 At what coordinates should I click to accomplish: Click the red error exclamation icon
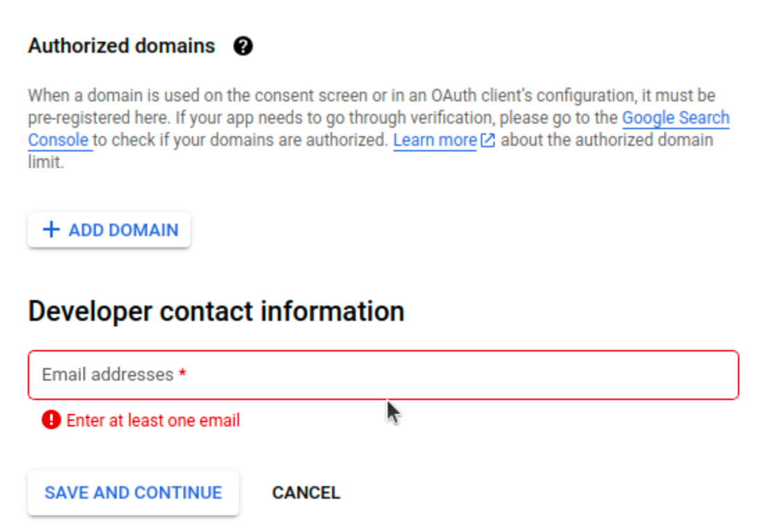[51, 419]
